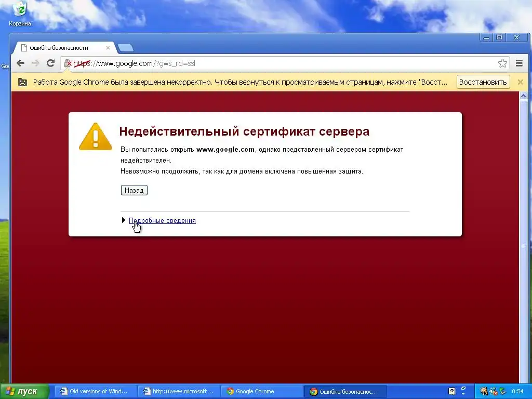
Task: Click the www.google.com bold text in the message
Action: [225, 149]
